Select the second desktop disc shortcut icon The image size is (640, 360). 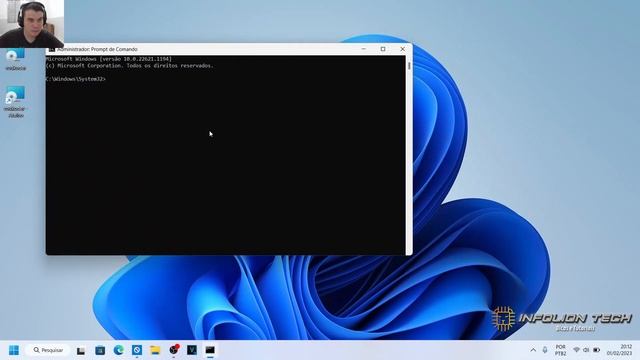[16, 102]
